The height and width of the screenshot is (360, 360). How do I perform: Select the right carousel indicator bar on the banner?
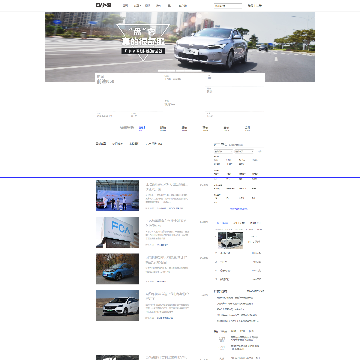click(189, 71)
